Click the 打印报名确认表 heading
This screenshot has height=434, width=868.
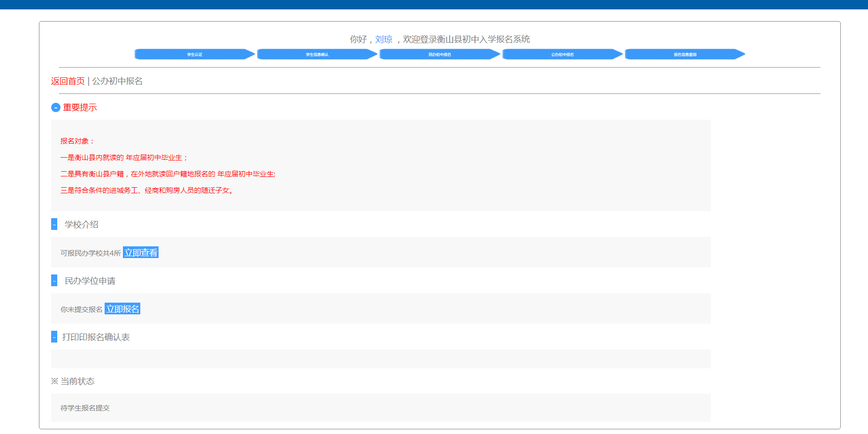pyautogui.click(x=96, y=337)
